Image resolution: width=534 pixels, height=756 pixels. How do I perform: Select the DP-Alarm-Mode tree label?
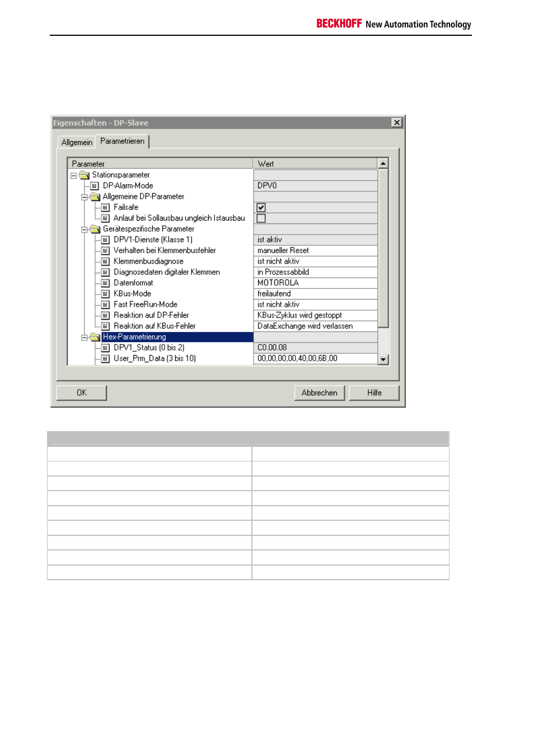pyautogui.click(x=128, y=186)
